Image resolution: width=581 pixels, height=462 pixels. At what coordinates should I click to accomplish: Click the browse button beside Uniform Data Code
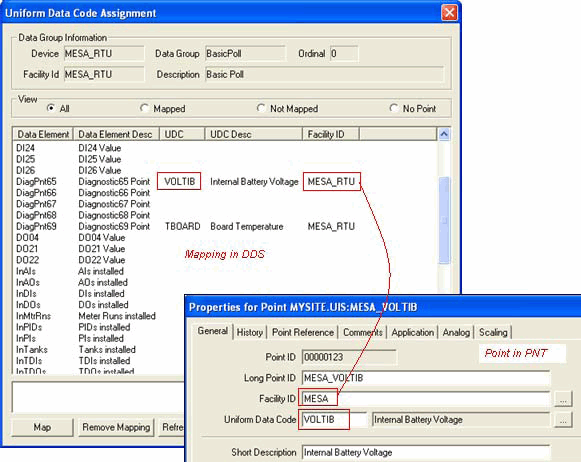[x=563, y=420]
